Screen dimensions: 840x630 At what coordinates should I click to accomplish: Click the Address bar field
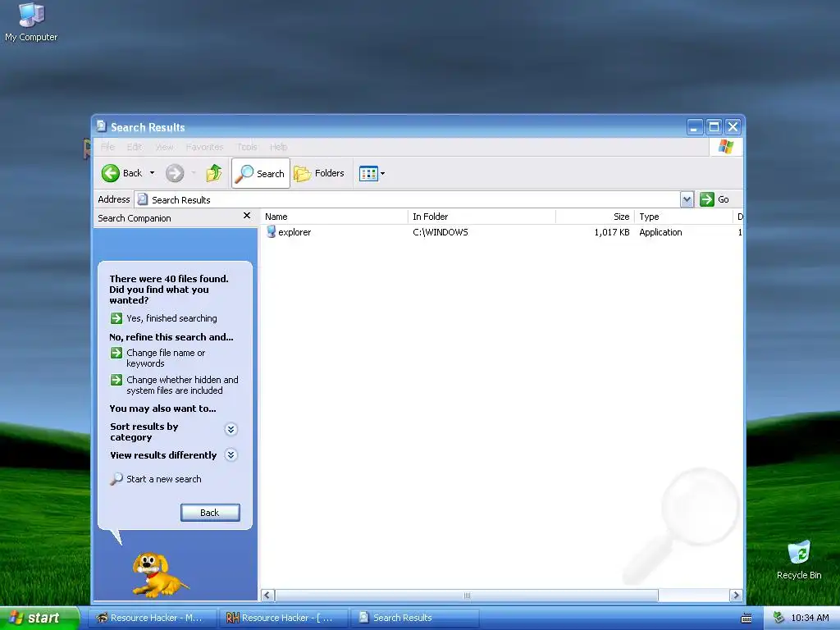pos(409,199)
